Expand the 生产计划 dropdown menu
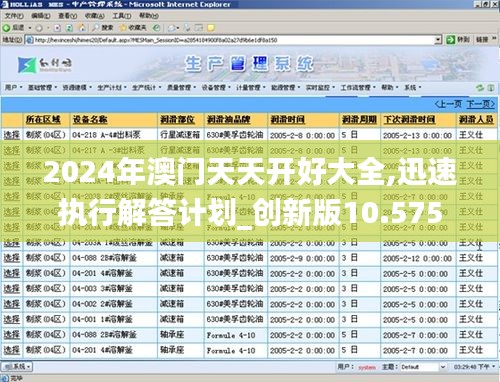The height and width of the screenshot is (382, 500). pos(112,87)
